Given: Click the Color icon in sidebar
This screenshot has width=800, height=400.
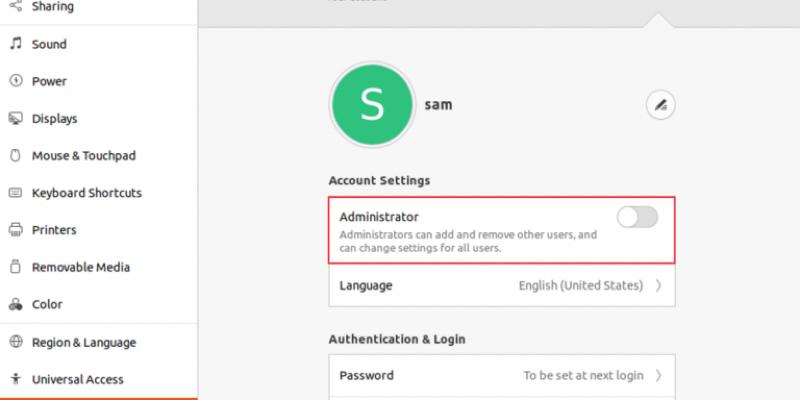Looking at the screenshot, I should [x=15, y=304].
